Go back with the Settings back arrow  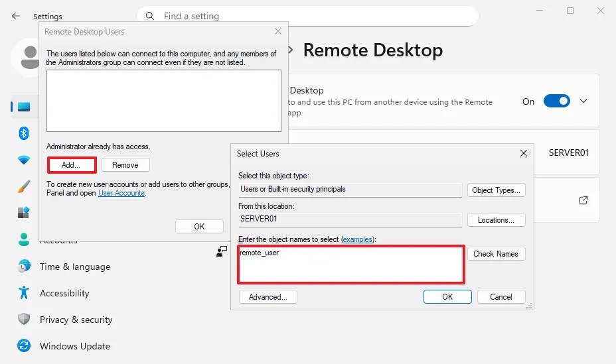pyautogui.click(x=16, y=16)
